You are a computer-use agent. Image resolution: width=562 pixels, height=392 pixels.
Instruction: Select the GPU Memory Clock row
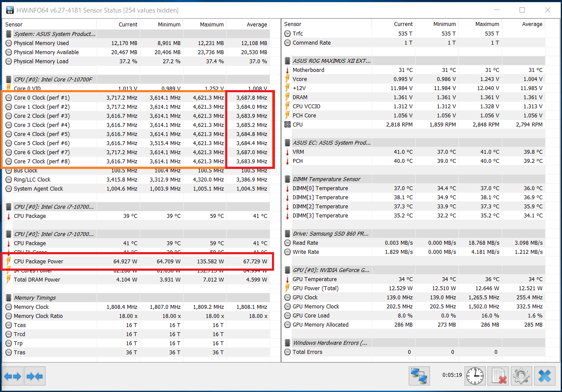pyautogui.click(x=413, y=306)
